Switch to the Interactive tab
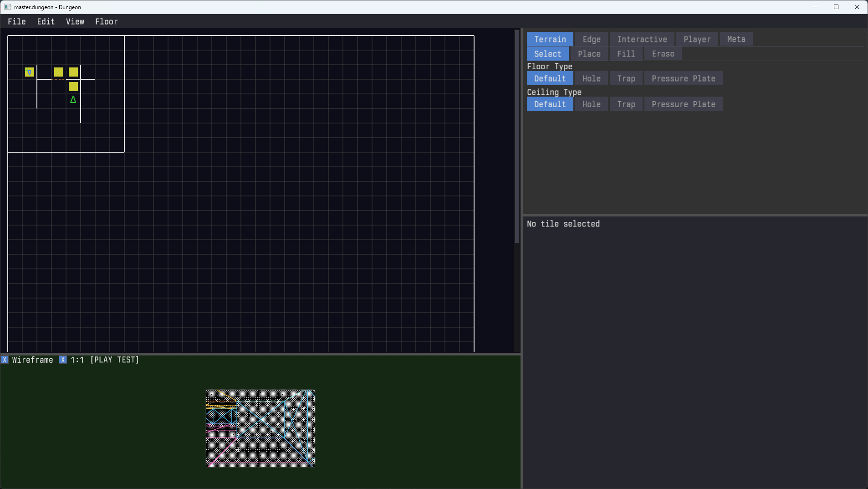 pyautogui.click(x=642, y=39)
